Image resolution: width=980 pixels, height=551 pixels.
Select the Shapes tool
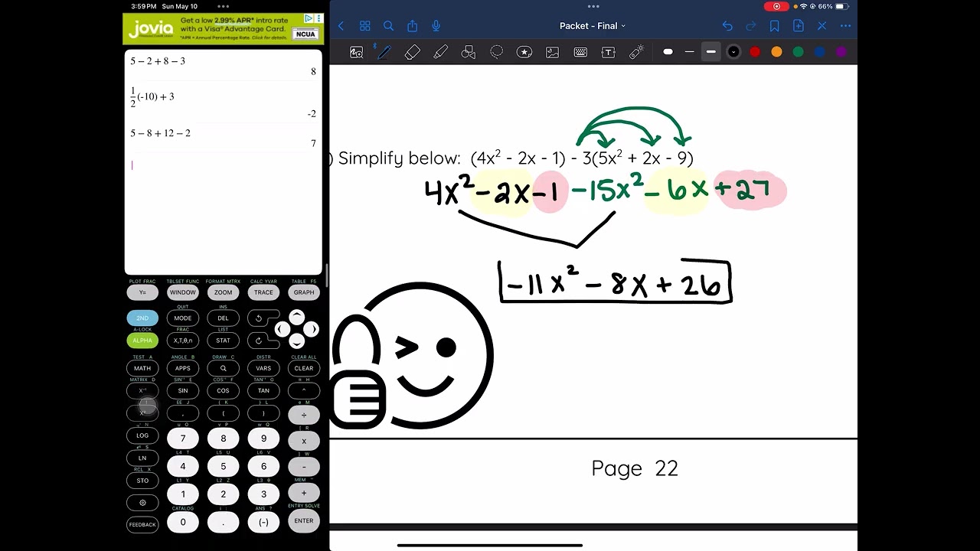pyautogui.click(x=469, y=52)
